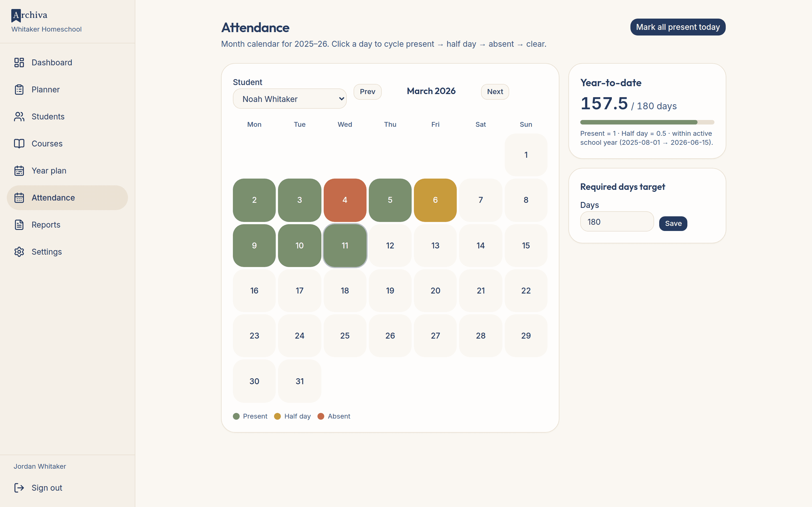Viewport: 812px width, 507px height.
Task: Cycle the absent day 4 status
Action: pos(345,200)
